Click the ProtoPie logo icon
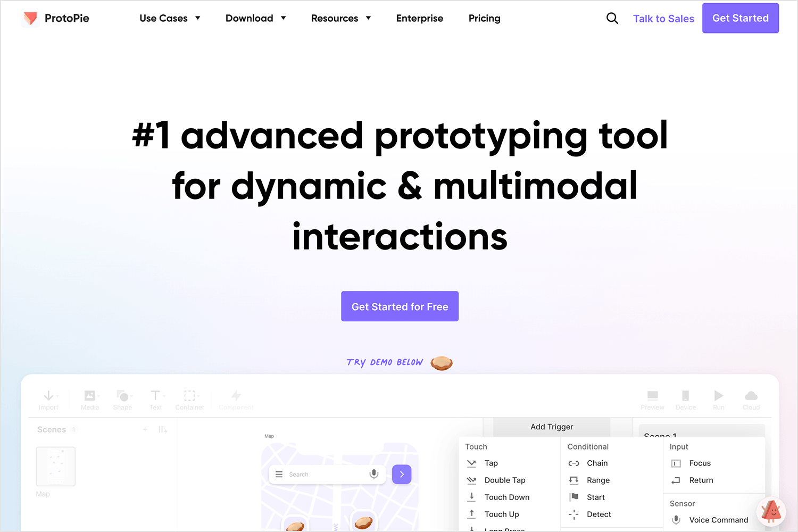This screenshot has width=798, height=532. coord(30,19)
